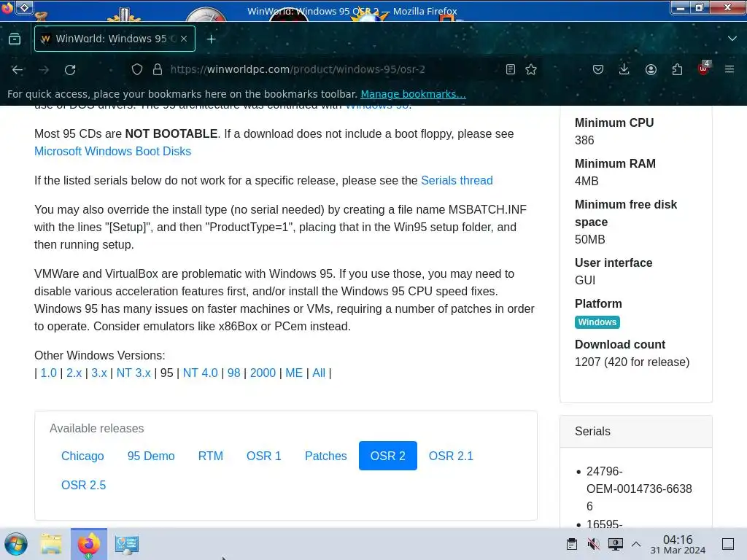Viewport: 747px width, 560px height.
Task: Reload the current page
Action: [70, 69]
